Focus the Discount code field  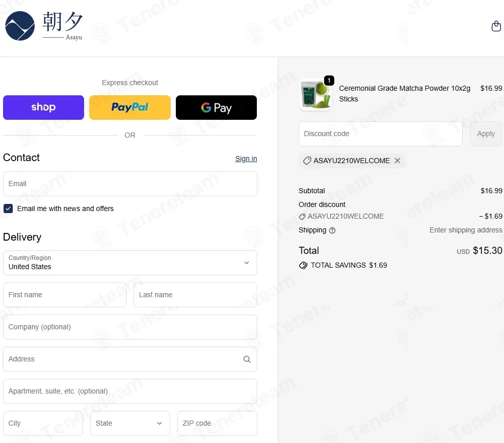381,134
